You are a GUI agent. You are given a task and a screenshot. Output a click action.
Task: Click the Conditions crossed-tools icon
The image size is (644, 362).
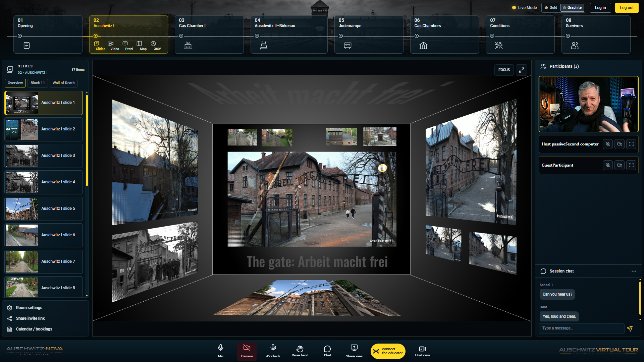pyautogui.click(x=499, y=46)
